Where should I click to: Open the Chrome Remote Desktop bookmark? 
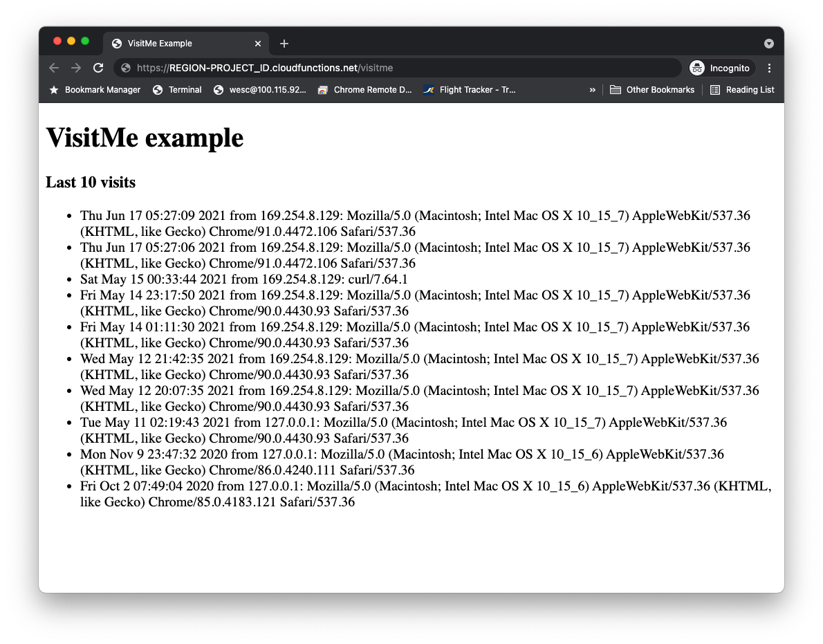[x=364, y=90]
